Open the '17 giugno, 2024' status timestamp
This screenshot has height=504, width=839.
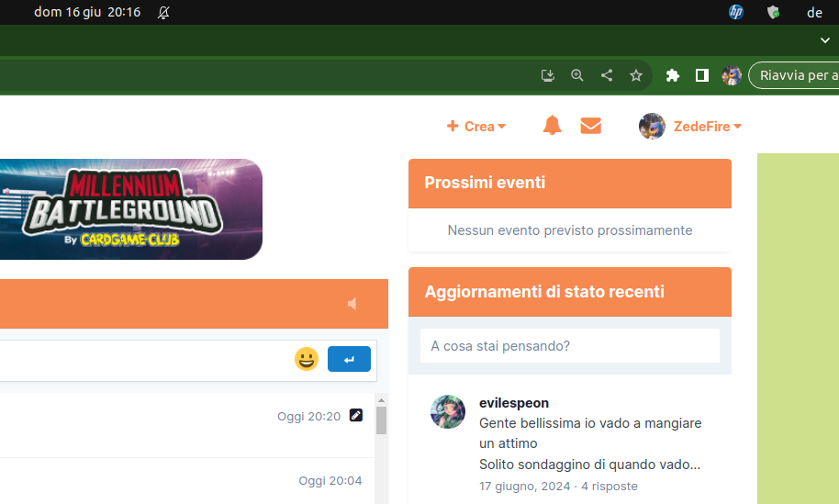point(525,486)
